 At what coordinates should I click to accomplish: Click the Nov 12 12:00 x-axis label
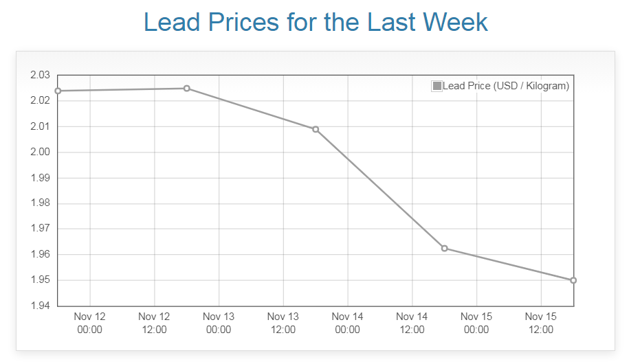(x=154, y=323)
